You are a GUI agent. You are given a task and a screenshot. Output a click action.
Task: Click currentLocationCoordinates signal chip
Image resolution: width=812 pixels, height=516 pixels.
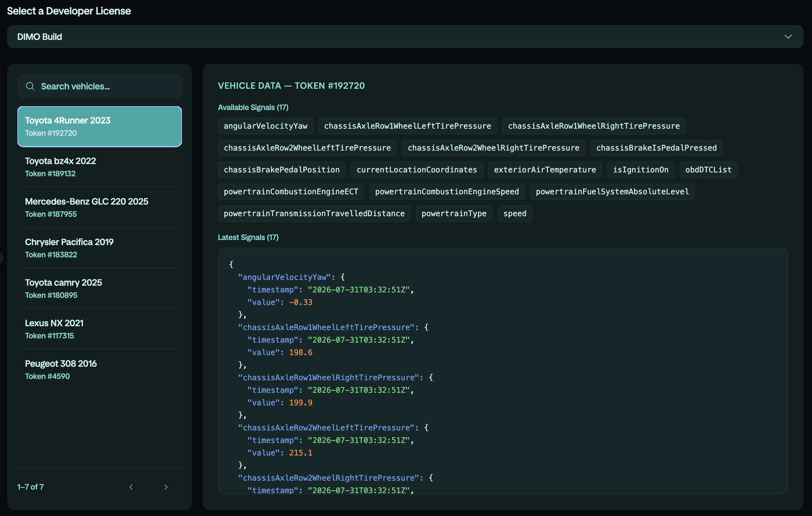pyautogui.click(x=417, y=170)
